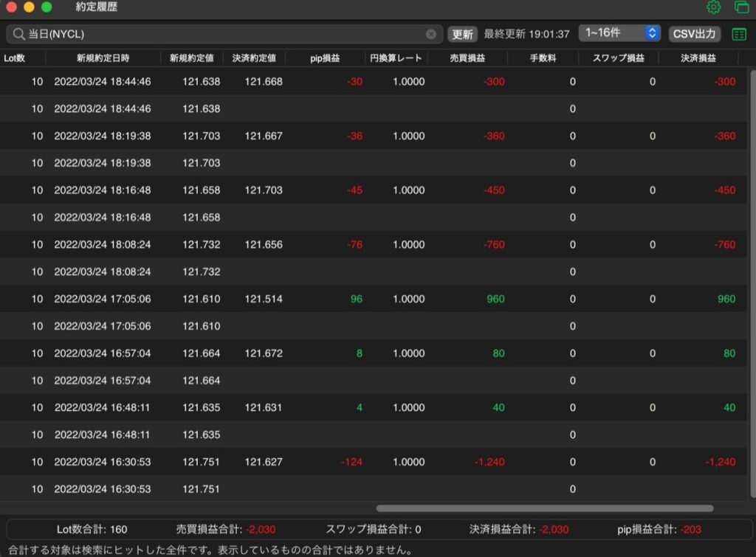The image size is (756, 557).
Task: Sort by the pip損益 column header
Action: click(325, 58)
